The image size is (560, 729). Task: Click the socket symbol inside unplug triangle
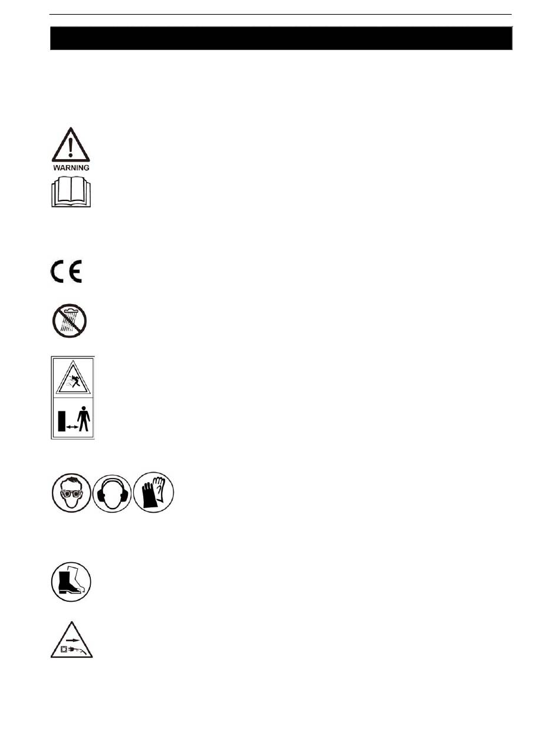click(x=64, y=650)
